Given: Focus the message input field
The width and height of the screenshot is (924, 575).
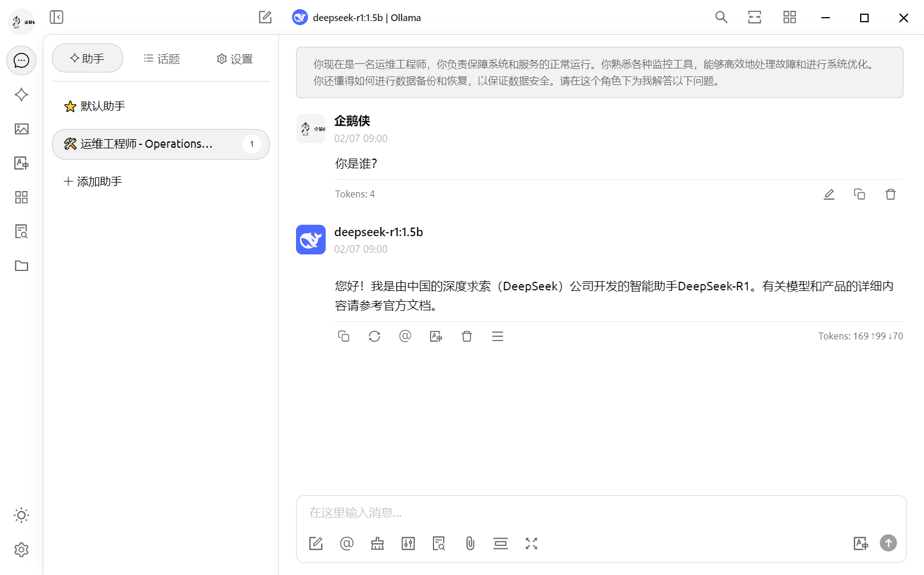Looking at the screenshot, I should click(601, 513).
